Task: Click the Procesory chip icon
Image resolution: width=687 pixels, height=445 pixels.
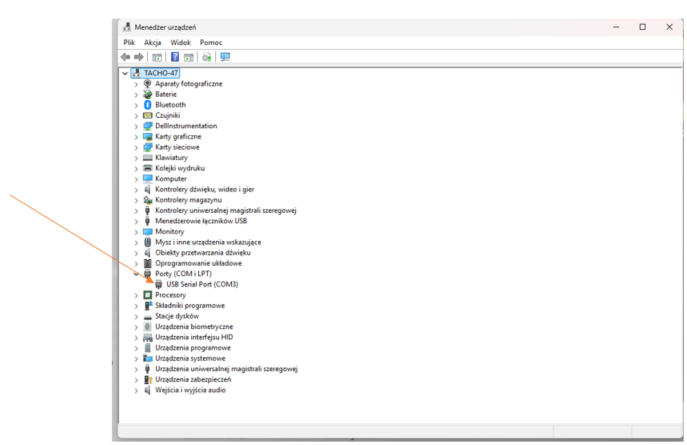Action: point(148,295)
